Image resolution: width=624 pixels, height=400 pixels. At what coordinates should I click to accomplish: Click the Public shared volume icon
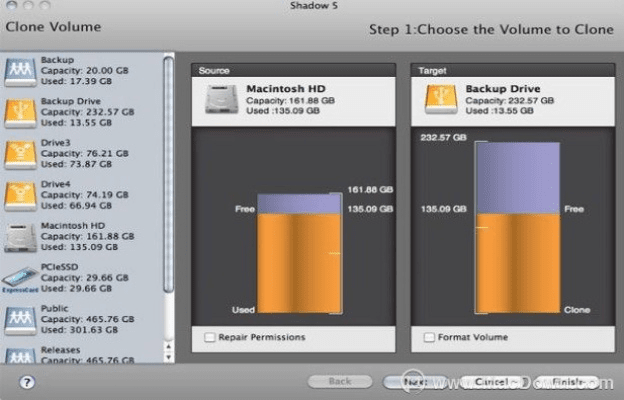coord(21,319)
